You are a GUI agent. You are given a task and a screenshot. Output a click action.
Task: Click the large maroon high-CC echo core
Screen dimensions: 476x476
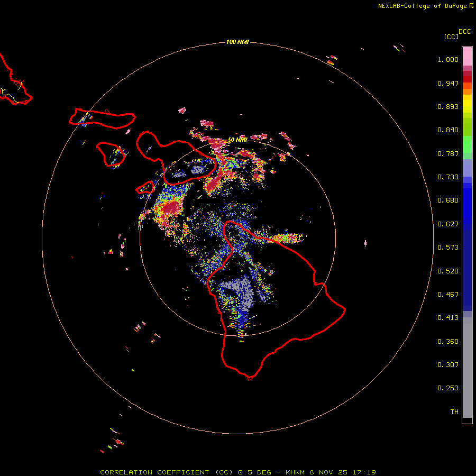(171, 208)
